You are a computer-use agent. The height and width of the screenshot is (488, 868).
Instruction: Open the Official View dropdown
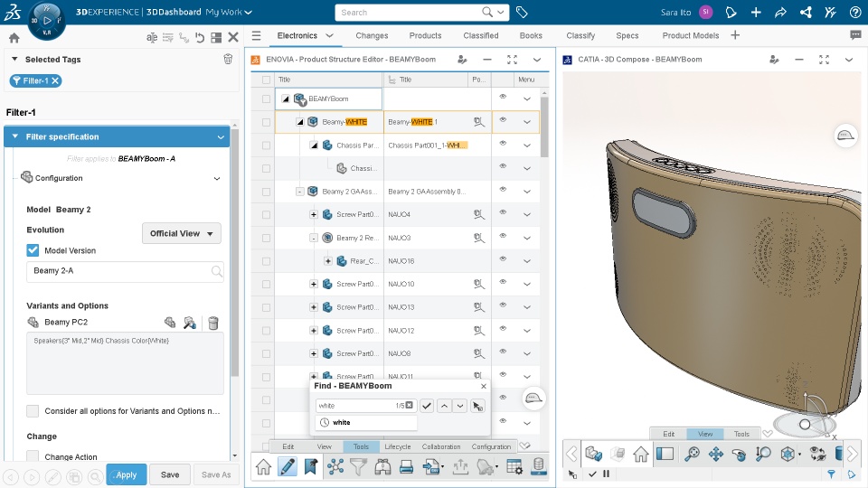pos(182,233)
